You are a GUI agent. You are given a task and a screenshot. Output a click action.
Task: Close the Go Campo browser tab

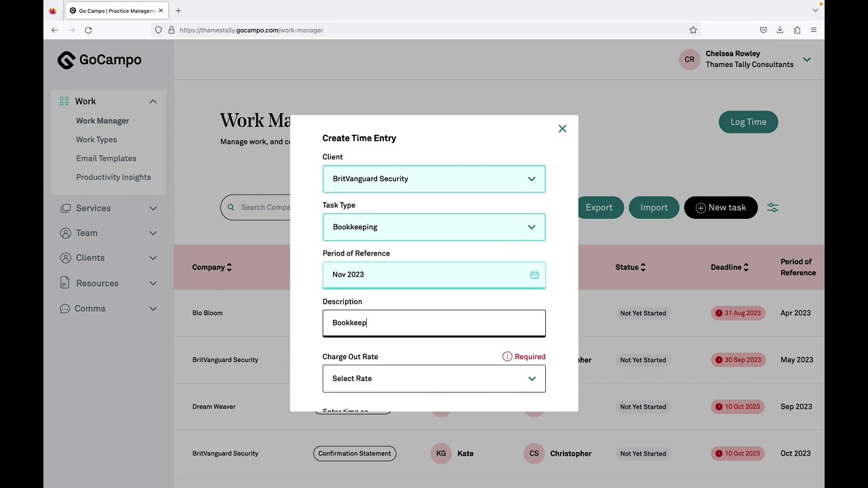[161, 11]
